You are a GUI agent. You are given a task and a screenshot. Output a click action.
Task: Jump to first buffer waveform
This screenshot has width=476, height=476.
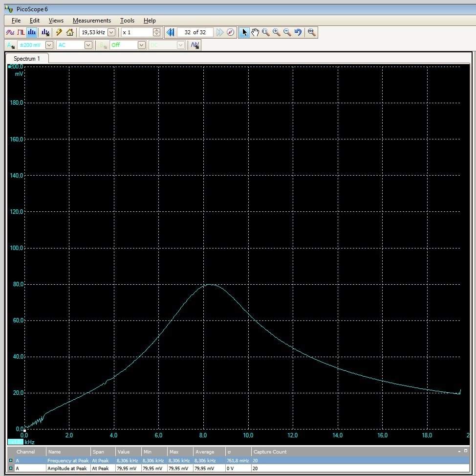[x=171, y=32]
